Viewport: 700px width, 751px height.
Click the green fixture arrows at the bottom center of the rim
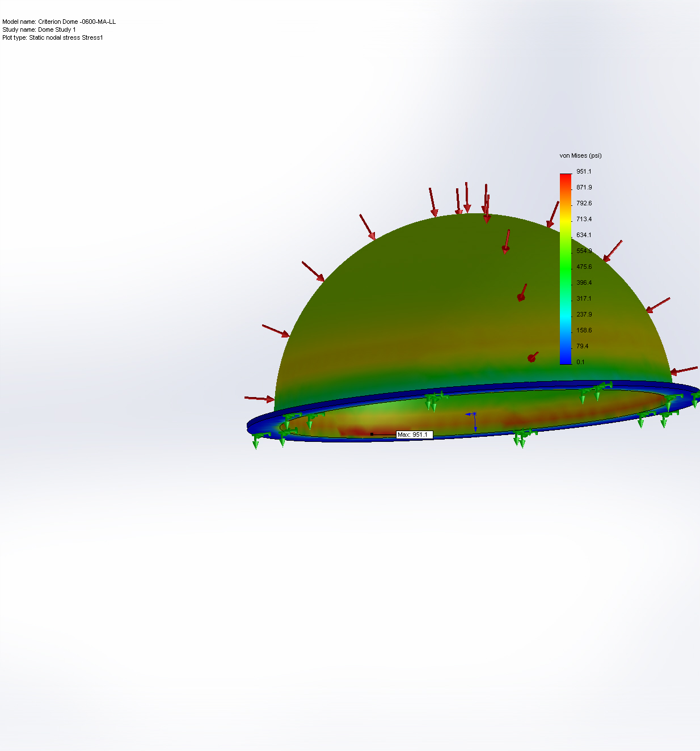tap(522, 437)
